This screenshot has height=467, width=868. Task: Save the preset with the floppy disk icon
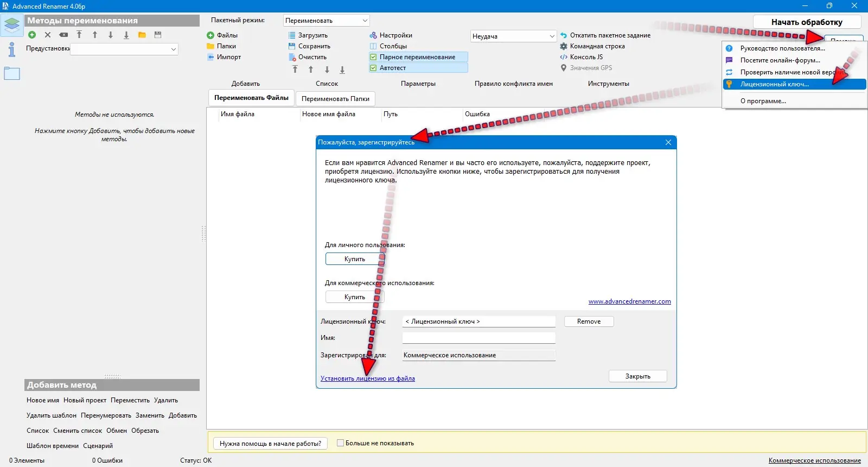coord(158,35)
